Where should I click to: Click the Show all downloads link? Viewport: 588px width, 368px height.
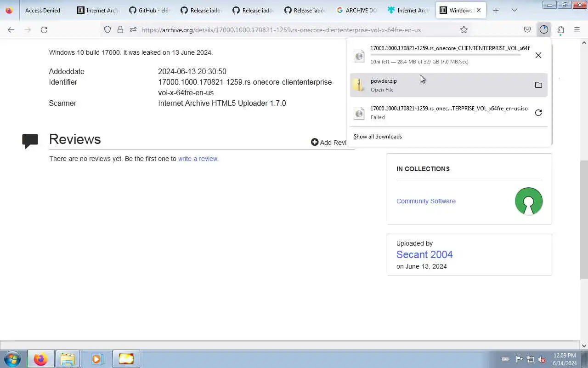[378, 137]
